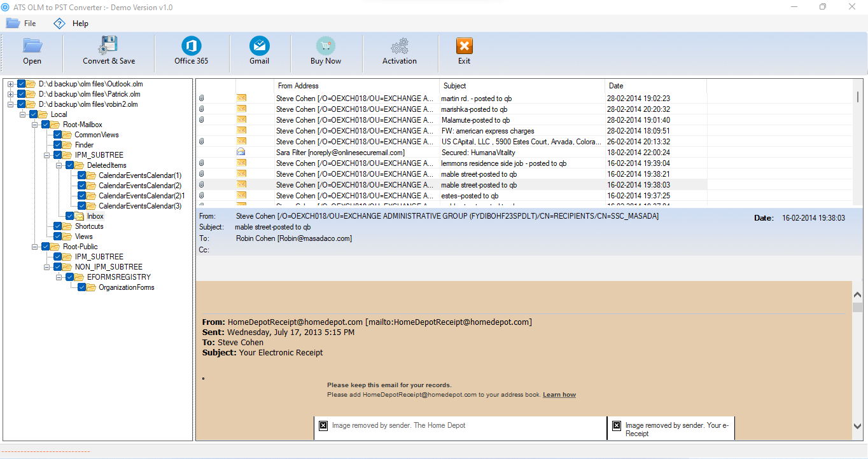
Task: Toggle the EFORMSREGISTRY checkbox
Action: [x=70, y=277]
